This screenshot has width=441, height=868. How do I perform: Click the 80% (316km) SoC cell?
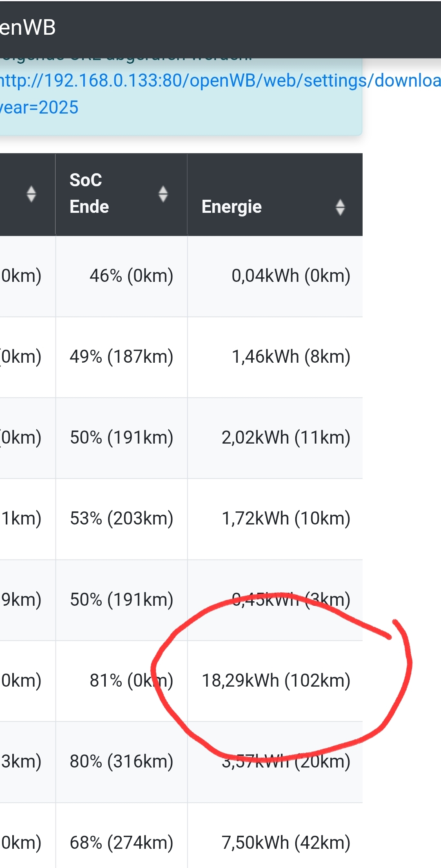pos(121,761)
